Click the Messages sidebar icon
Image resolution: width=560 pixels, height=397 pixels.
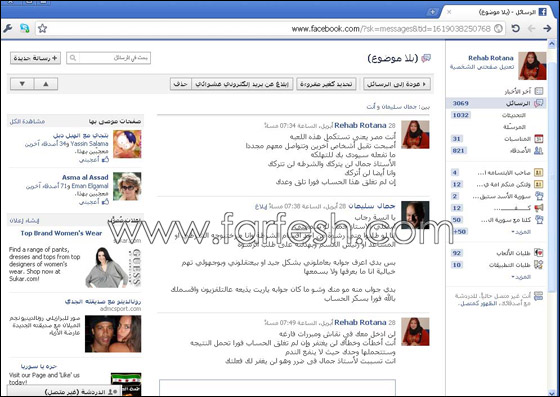pyautogui.click(x=539, y=104)
